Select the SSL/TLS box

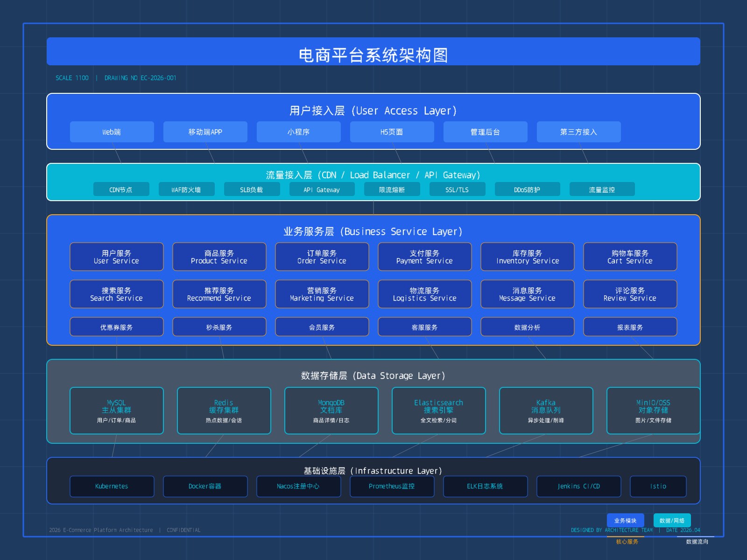[458, 189]
